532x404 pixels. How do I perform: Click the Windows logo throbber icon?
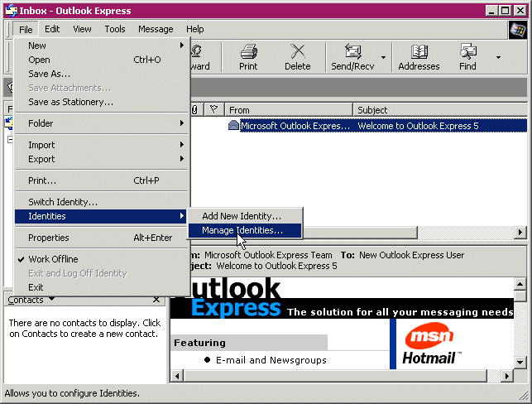click(517, 30)
